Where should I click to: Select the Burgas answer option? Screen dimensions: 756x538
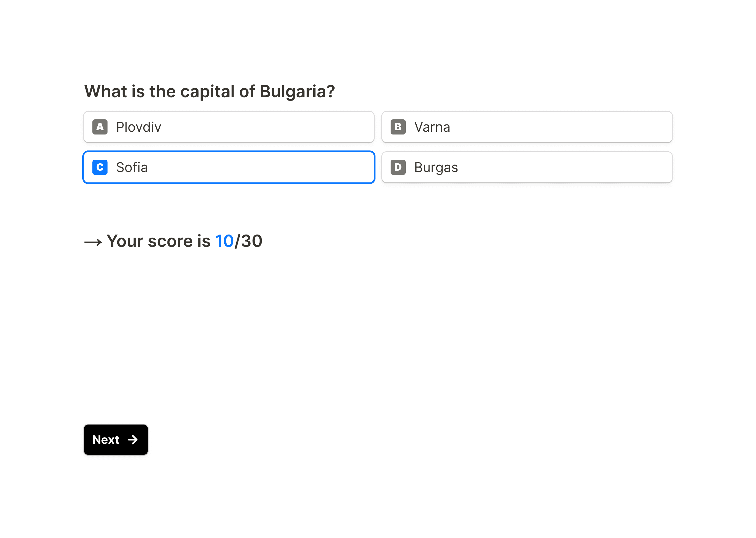click(527, 167)
